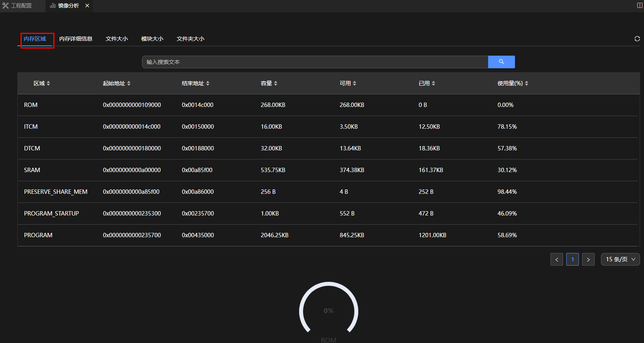Click the split editor layout icon
This screenshot has width=644, height=343.
point(640,6)
